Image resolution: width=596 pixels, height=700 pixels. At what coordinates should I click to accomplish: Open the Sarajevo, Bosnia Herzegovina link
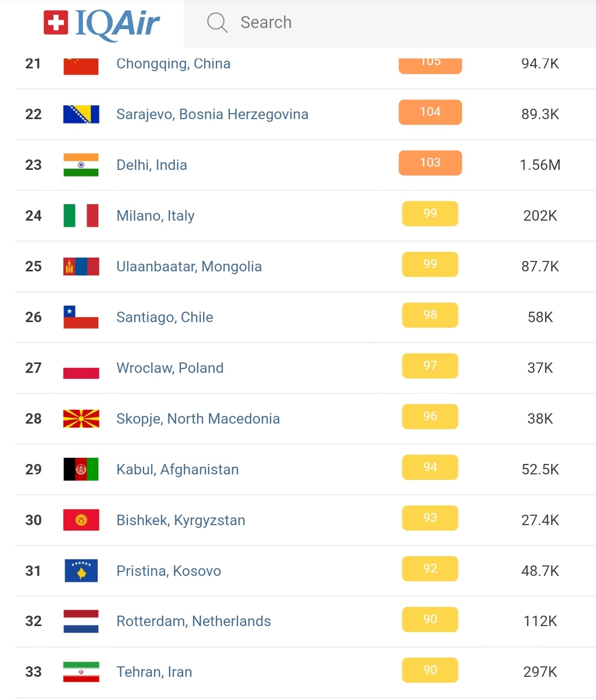pyautogui.click(x=212, y=114)
